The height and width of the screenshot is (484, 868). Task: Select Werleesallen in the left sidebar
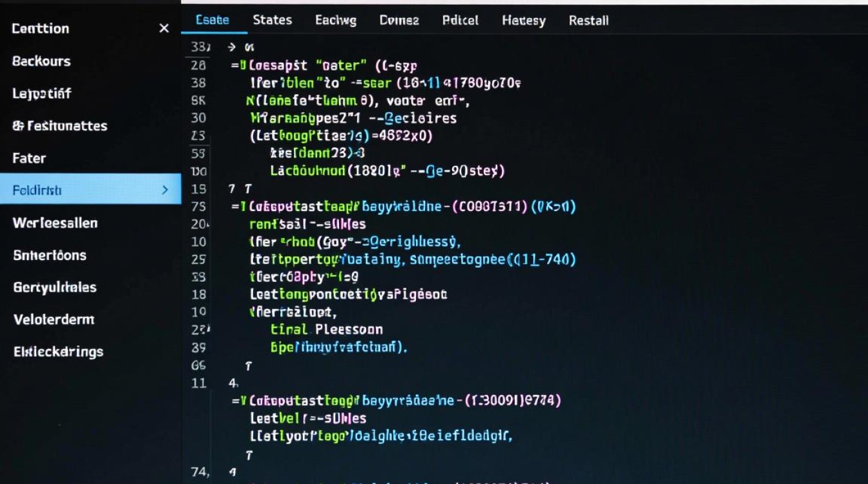55,223
